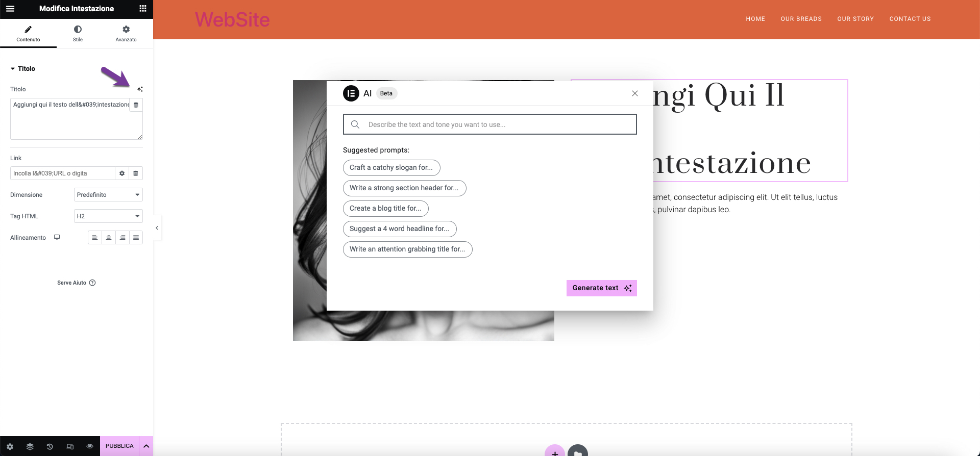980x456 pixels.
Task: Set alignment to justified
Action: tap(136, 238)
